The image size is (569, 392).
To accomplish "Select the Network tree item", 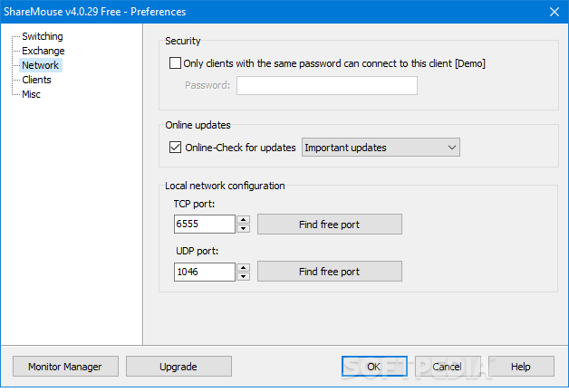I will 40,65.
